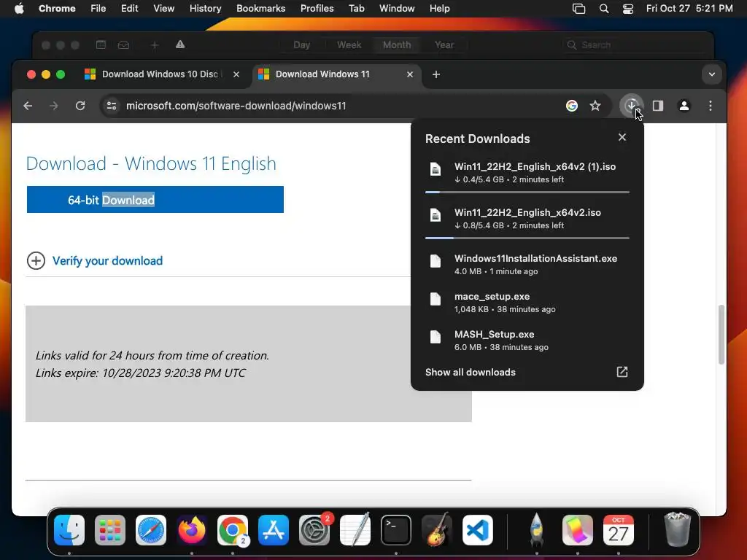This screenshot has width=747, height=560.
Task: Click the 64-bit Download button
Action: coord(155,200)
